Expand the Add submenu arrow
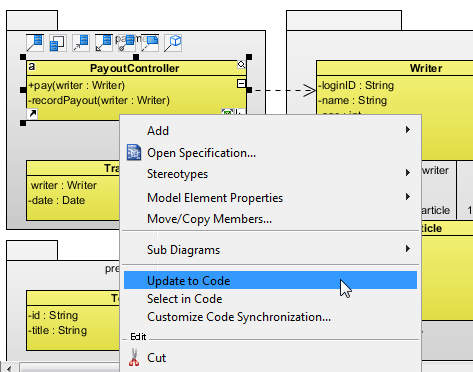The height and width of the screenshot is (372, 473). (408, 130)
